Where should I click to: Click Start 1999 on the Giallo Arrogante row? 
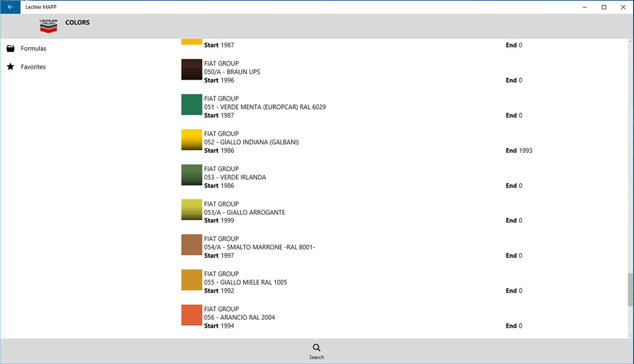pyautogui.click(x=219, y=220)
